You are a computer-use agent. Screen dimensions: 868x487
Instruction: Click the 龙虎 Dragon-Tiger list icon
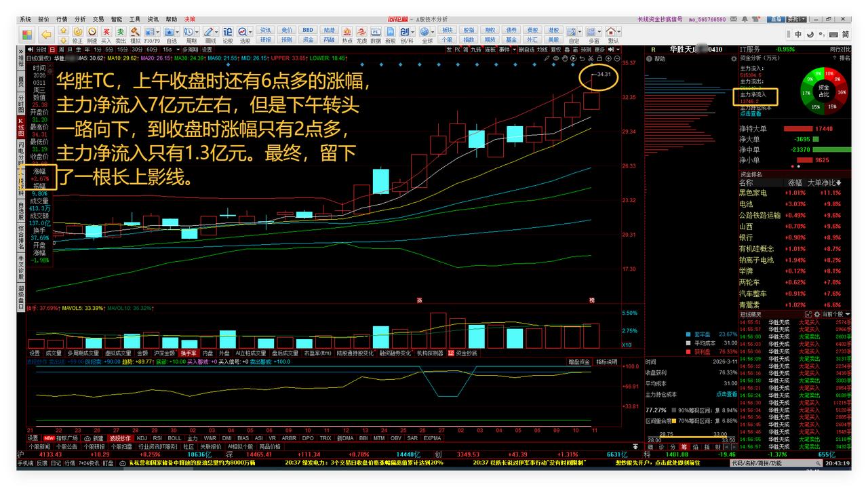point(361,31)
